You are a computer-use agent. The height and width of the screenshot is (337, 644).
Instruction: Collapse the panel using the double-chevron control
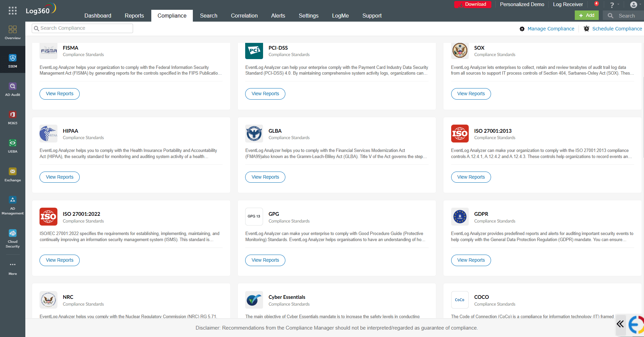click(x=620, y=323)
